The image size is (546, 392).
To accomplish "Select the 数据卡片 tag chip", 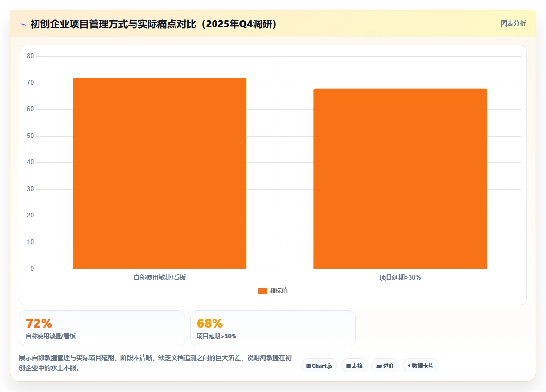I will [421, 366].
